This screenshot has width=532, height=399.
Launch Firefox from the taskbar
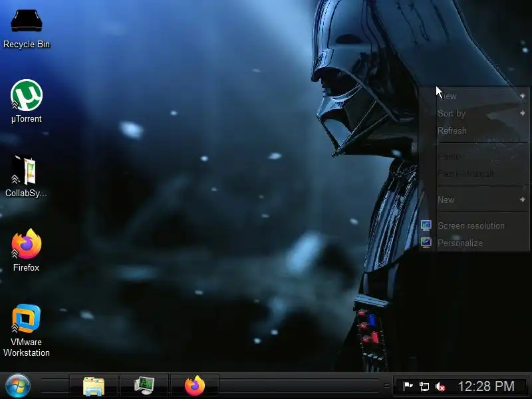[x=195, y=386]
